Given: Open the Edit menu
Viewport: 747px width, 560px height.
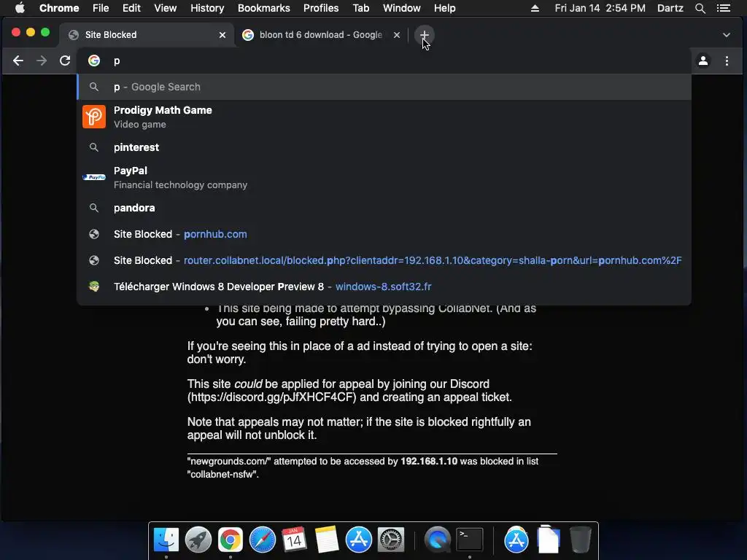Looking at the screenshot, I should coord(131,8).
